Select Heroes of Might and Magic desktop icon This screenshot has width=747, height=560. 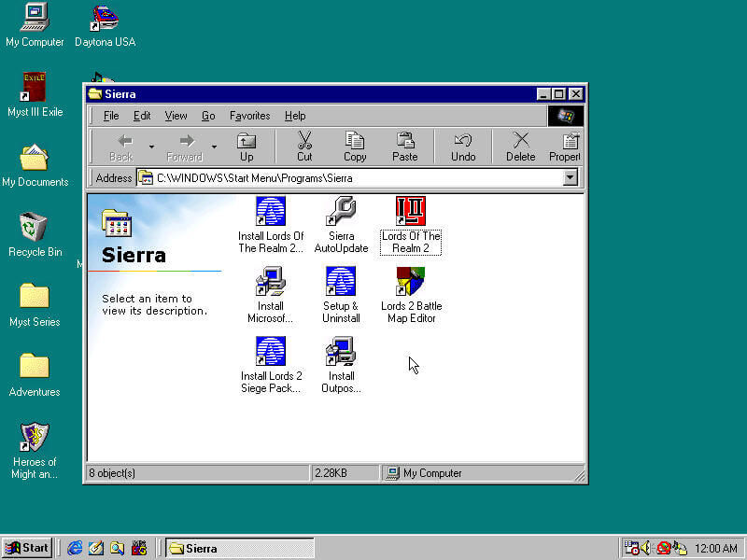[x=35, y=439]
